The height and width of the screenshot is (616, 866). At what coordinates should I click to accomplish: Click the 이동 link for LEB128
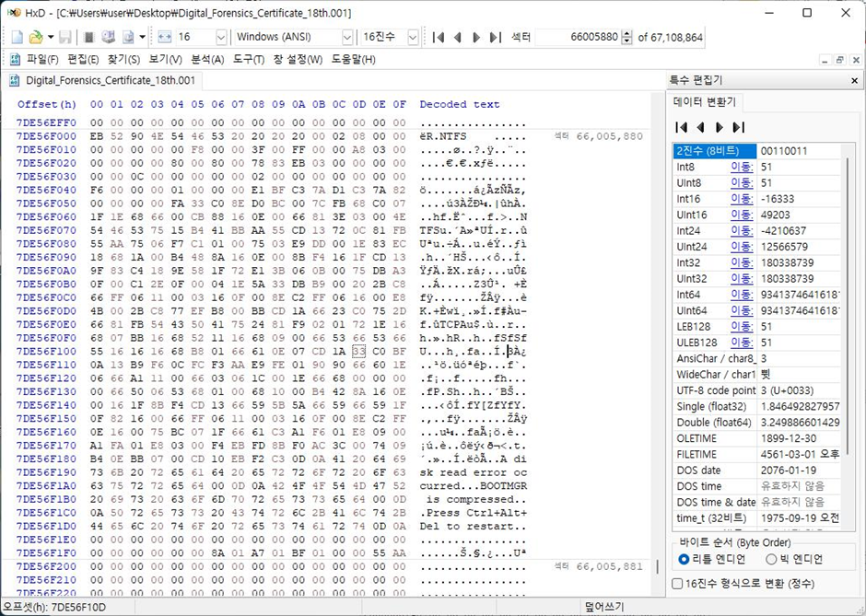tap(742, 327)
